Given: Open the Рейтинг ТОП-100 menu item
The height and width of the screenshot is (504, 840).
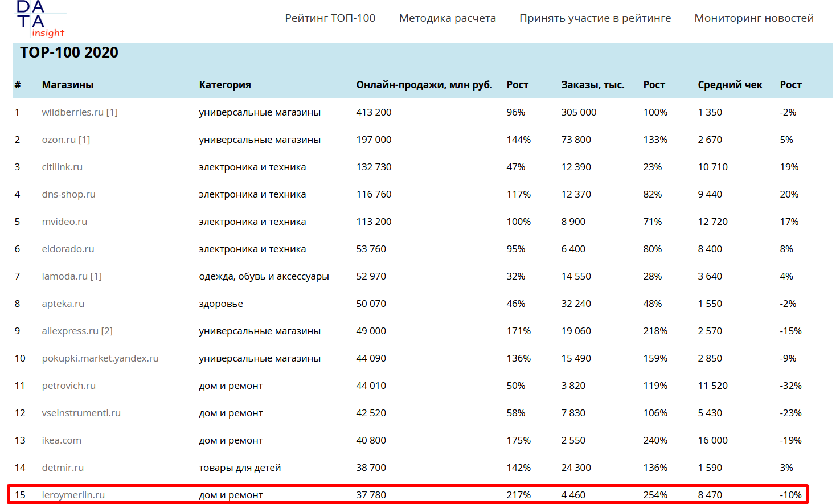Looking at the screenshot, I should [x=330, y=18].
